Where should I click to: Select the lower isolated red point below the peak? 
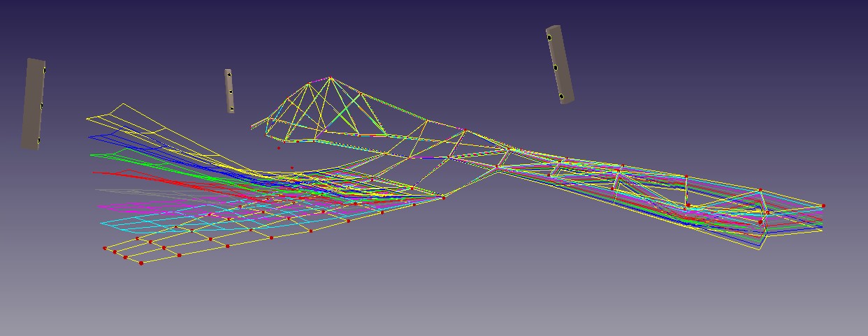[291, 168]
